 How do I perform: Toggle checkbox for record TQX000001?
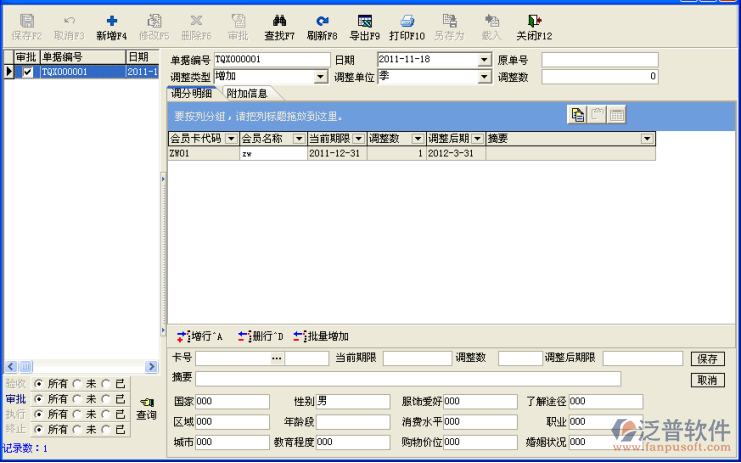27,72
